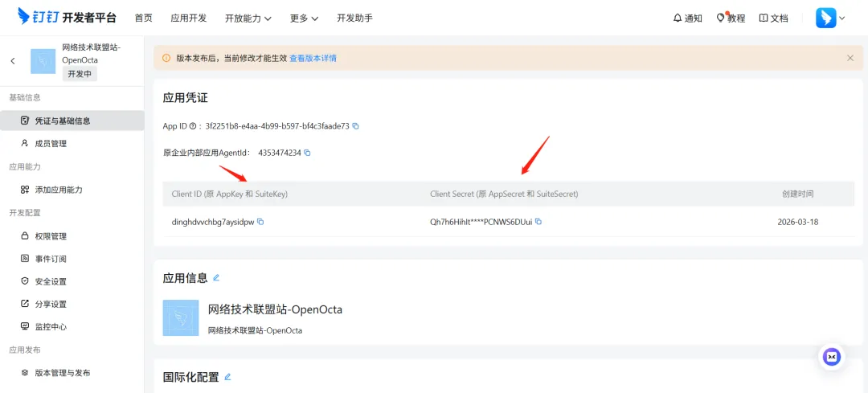Select 安全设置 in the sidebar
The width and height of the screenshot is (868, 393).
tap(72, 281)
